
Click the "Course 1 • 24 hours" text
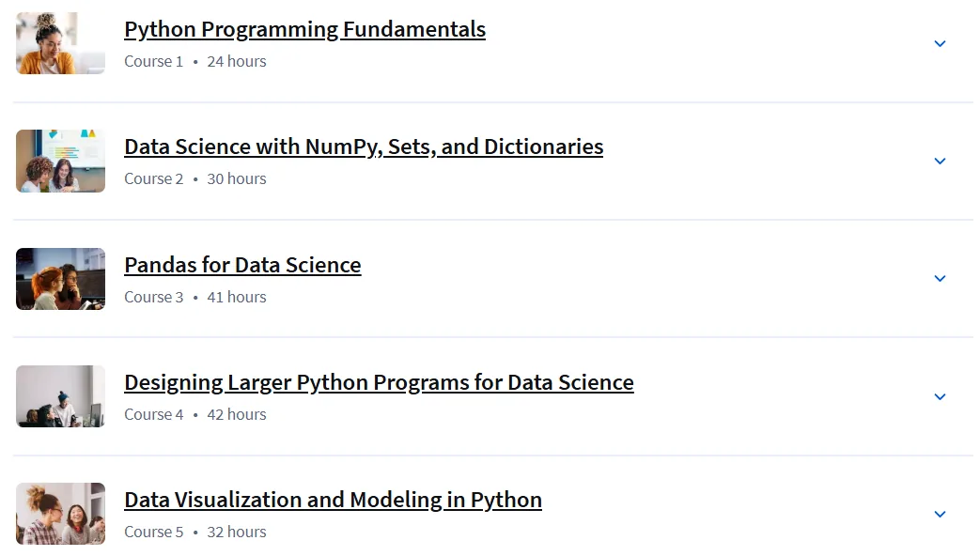tap(195, 61)
